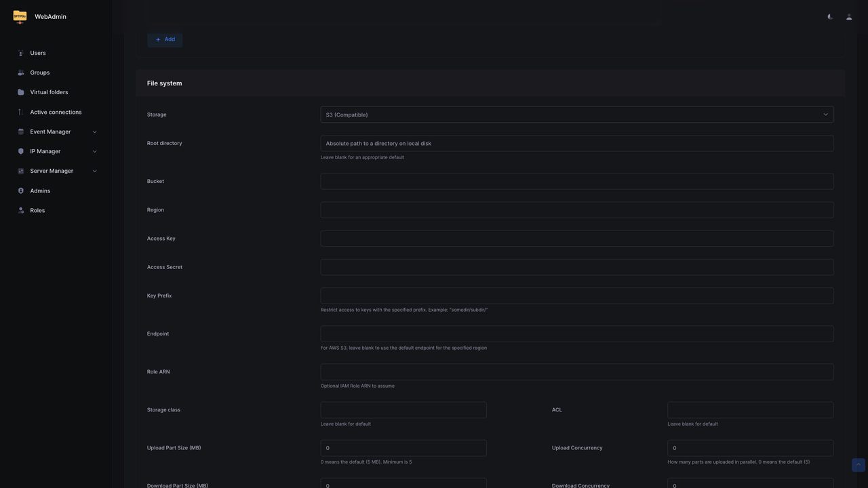Expand the IP Manager submenu
The width and height of the screenshot is (868, 488).
coord(94,152)
